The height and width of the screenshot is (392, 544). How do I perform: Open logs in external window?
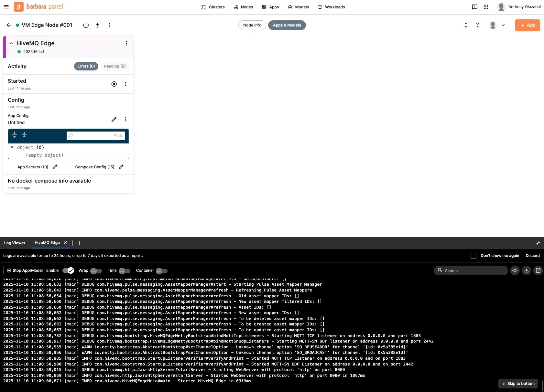[x=538, y=270]
